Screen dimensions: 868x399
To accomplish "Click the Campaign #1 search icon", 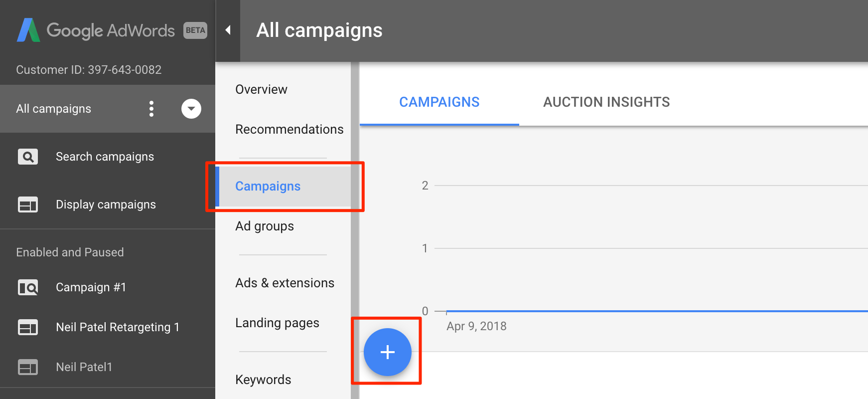I will click(x=28, y=287).
